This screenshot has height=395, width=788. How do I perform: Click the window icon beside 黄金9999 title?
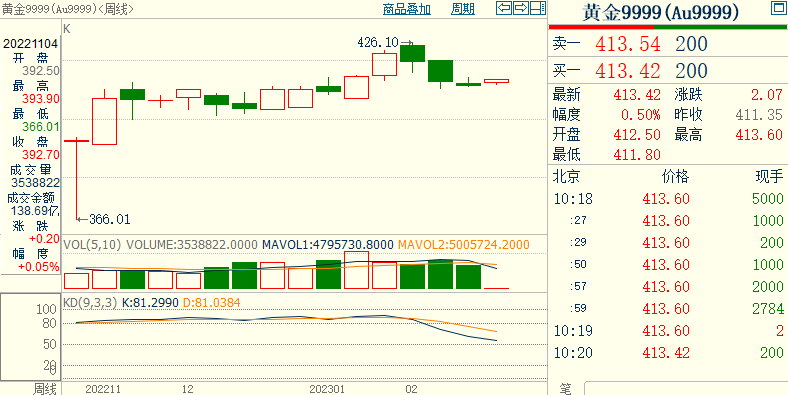point(777,8)
